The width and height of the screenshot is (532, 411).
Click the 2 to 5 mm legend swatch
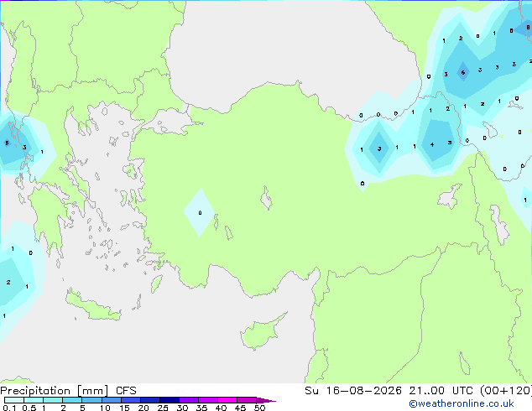coord(72,400)
